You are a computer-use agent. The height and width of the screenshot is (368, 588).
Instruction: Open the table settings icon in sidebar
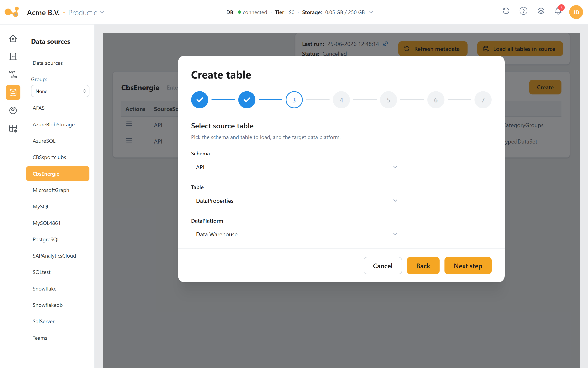coord(13,129)
